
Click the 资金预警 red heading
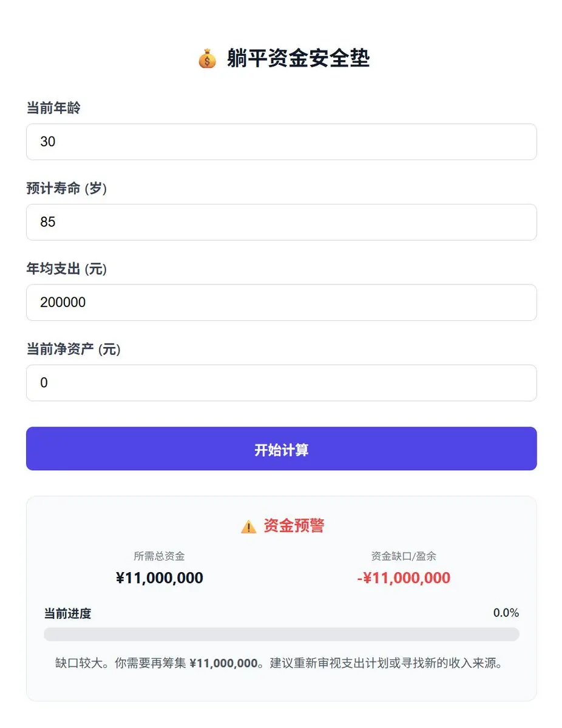click(x=294, y=526)
